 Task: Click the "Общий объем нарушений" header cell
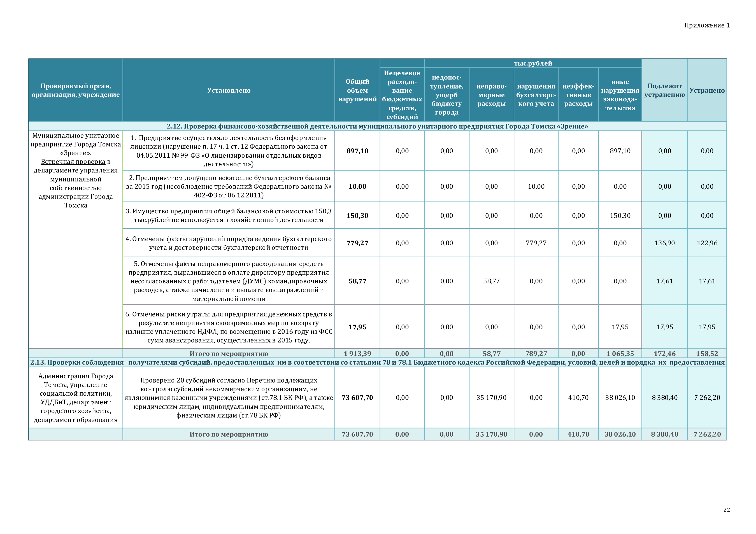tap(357, 90)
